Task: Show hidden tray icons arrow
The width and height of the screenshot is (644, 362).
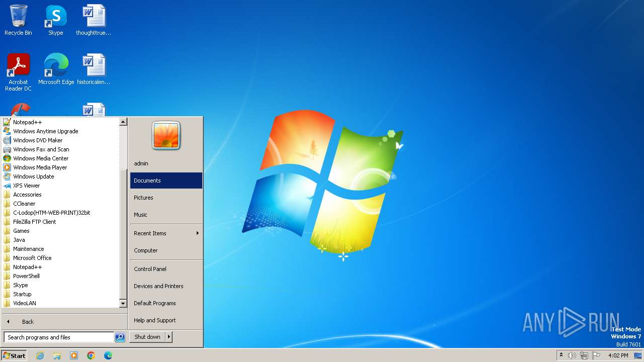Action: point(561,355)
